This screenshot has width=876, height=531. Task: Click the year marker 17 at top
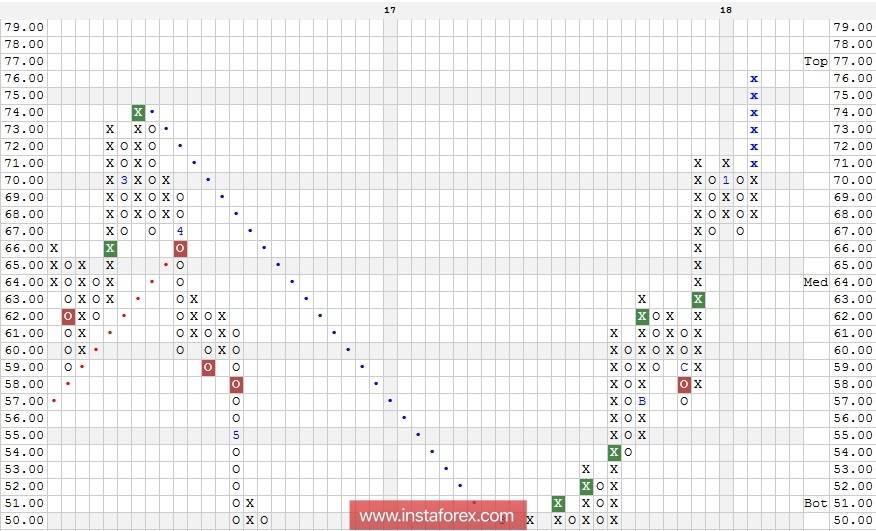pyautogui.click(x=390, y=10)
